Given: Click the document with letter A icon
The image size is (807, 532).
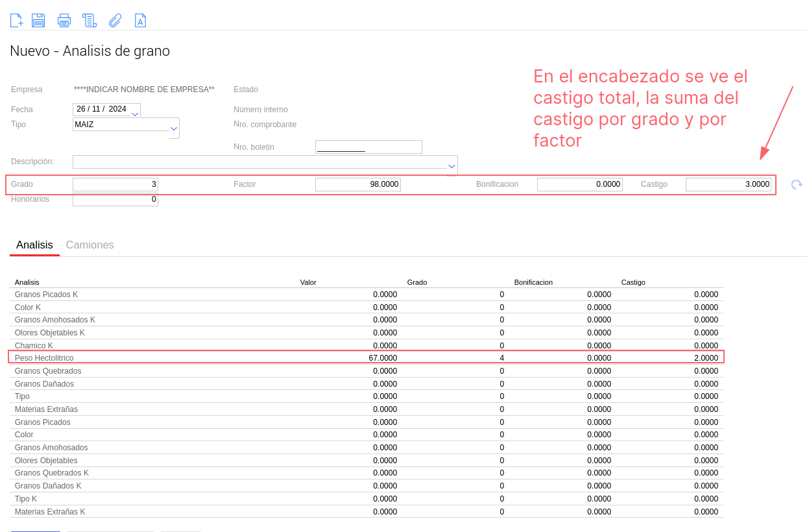Looking at the screenshot, I should pyautogui.click(x=140, y=21).
